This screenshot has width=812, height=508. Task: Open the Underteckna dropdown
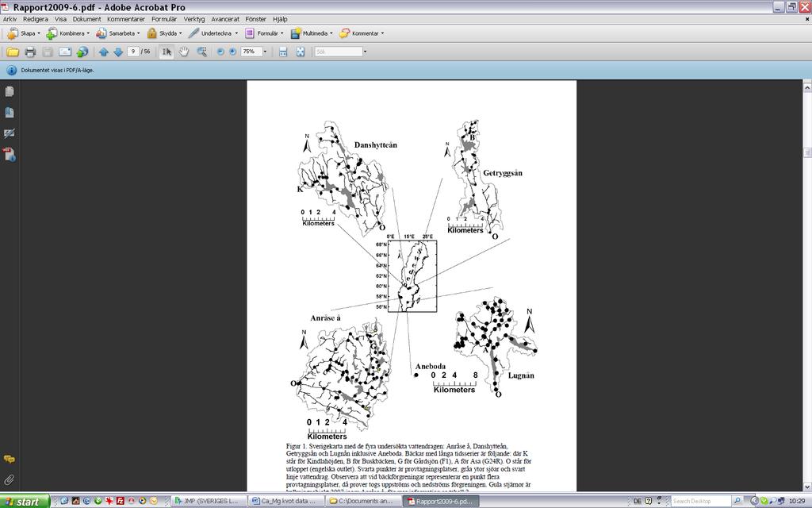coord(213,33)
